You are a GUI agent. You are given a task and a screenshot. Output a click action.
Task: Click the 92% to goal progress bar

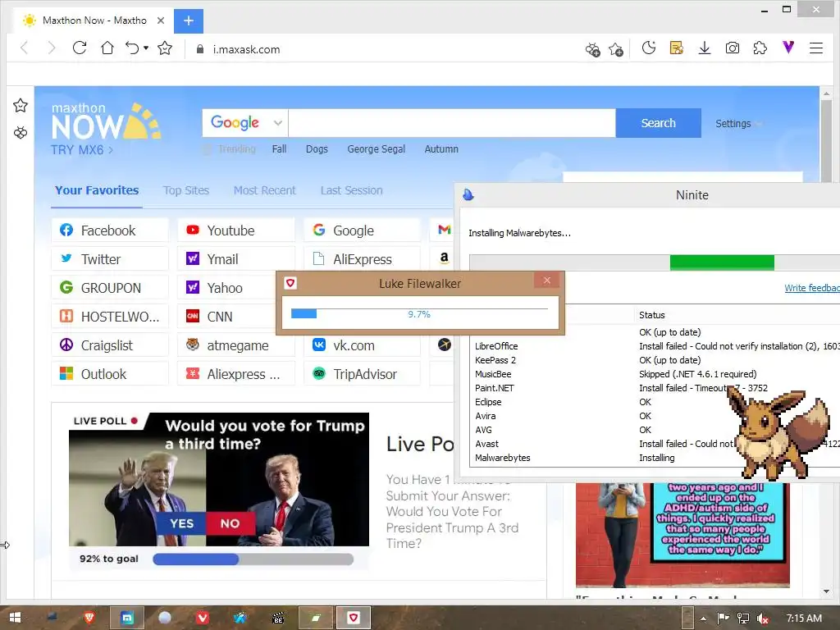tap(253, 559)
